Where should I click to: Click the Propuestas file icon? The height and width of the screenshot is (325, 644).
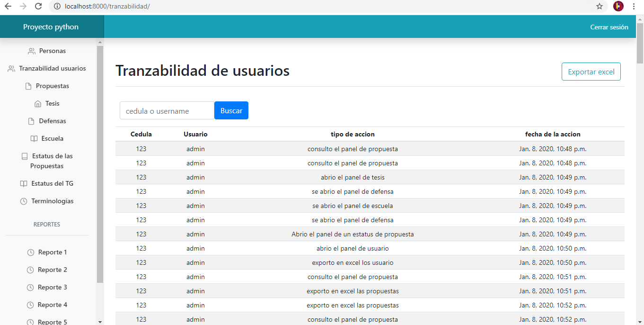tap(28, 86)
